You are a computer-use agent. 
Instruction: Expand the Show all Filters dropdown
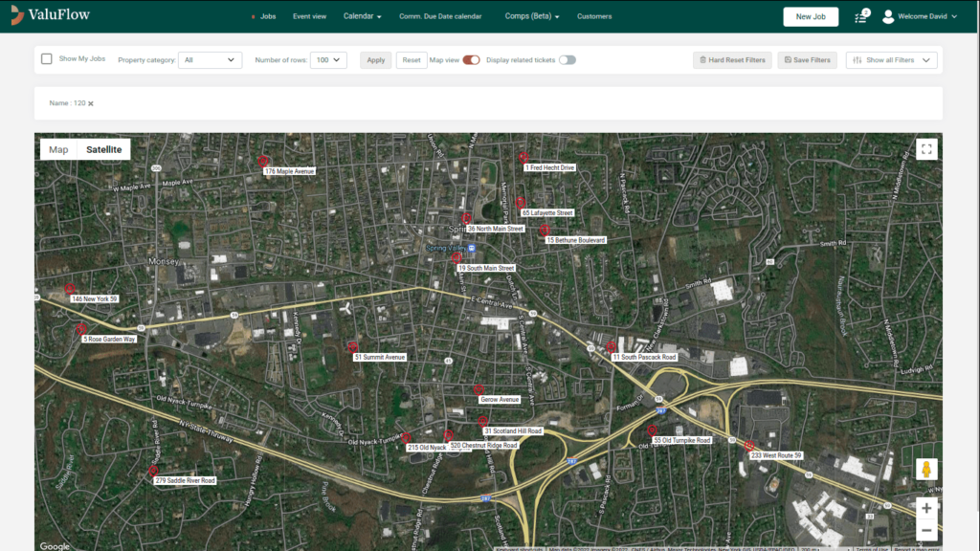click(x=891, y=60)
